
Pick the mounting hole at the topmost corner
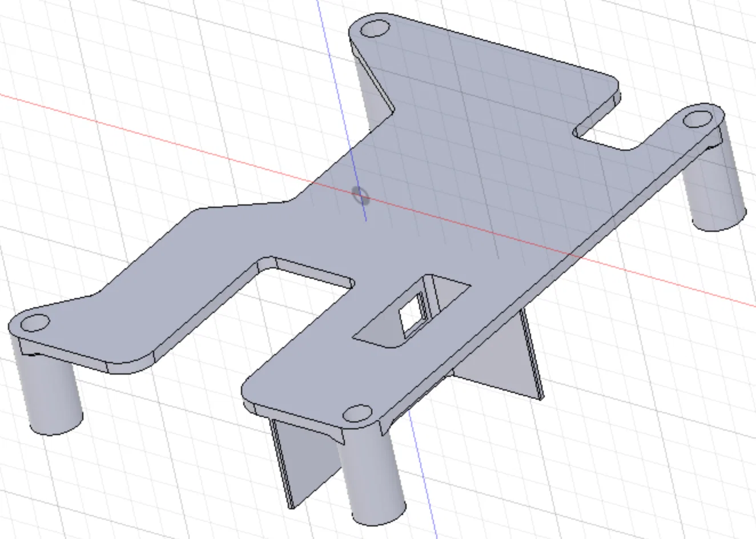tap(375, 29)
